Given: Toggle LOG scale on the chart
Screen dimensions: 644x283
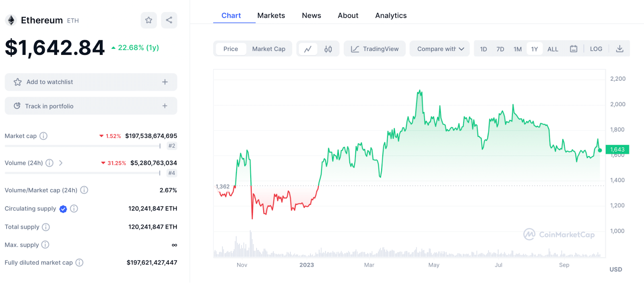Looking at the screenshot, I should [596, 48].
